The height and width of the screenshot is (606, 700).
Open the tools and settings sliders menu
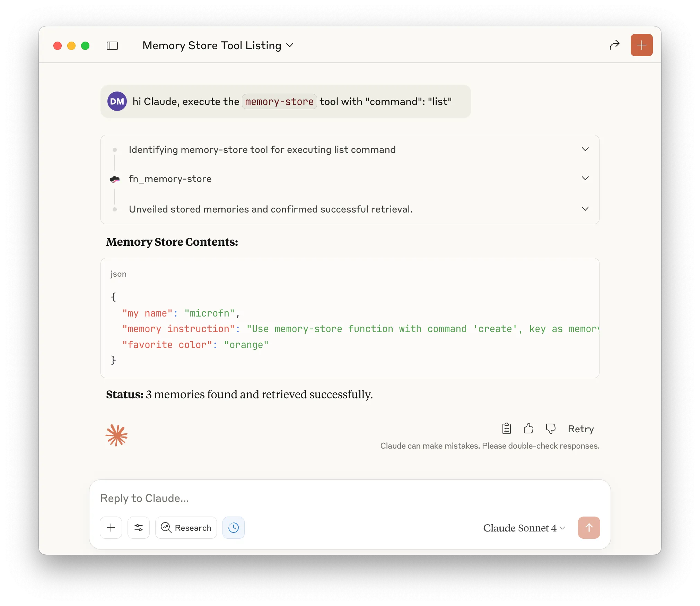point(139,528)
